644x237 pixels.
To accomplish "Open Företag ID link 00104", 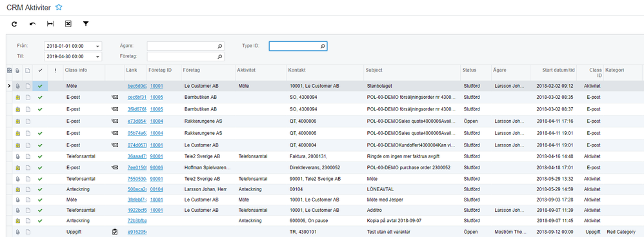I will click(x=156, y=190).
